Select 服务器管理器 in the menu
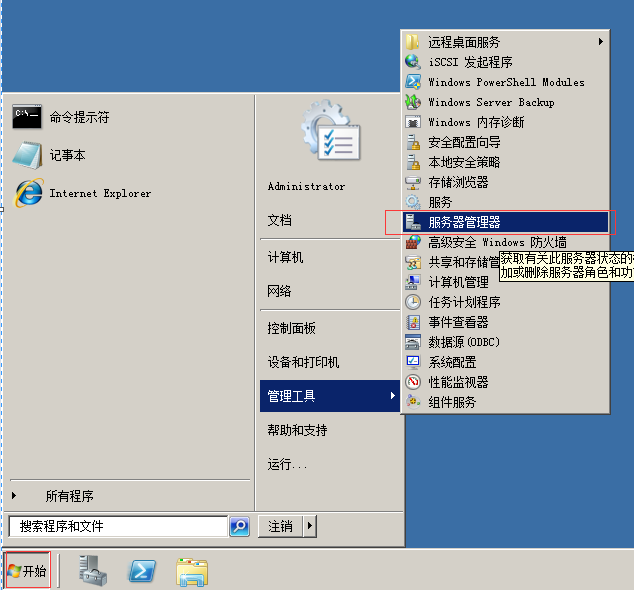Screen dimensions: 634x590 464,222
